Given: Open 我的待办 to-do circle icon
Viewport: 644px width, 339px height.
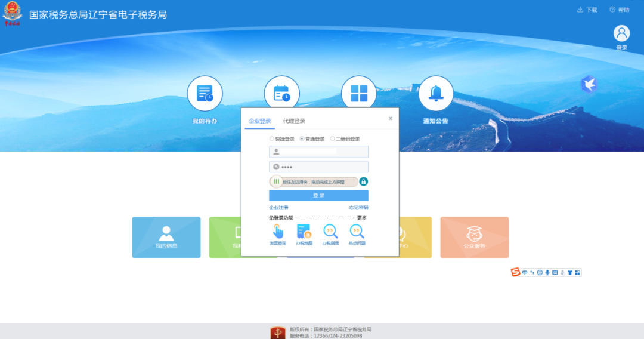Looking at the screenshot, I should pyautogui.click(x=205, y=94).
